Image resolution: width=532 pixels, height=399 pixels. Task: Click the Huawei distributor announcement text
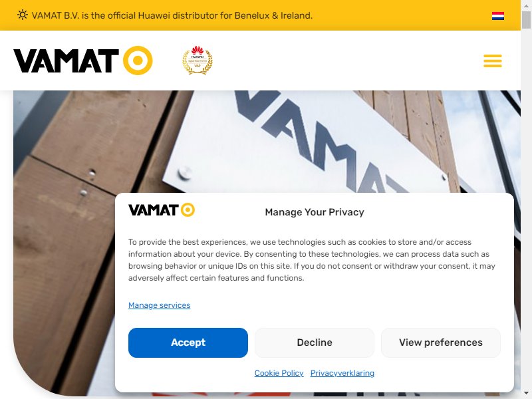tap(172, 15)
